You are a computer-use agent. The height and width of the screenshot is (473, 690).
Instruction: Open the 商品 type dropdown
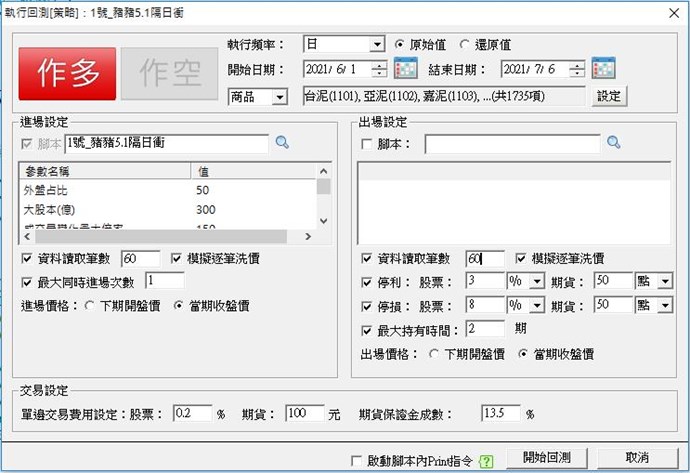tap(279, 97)
